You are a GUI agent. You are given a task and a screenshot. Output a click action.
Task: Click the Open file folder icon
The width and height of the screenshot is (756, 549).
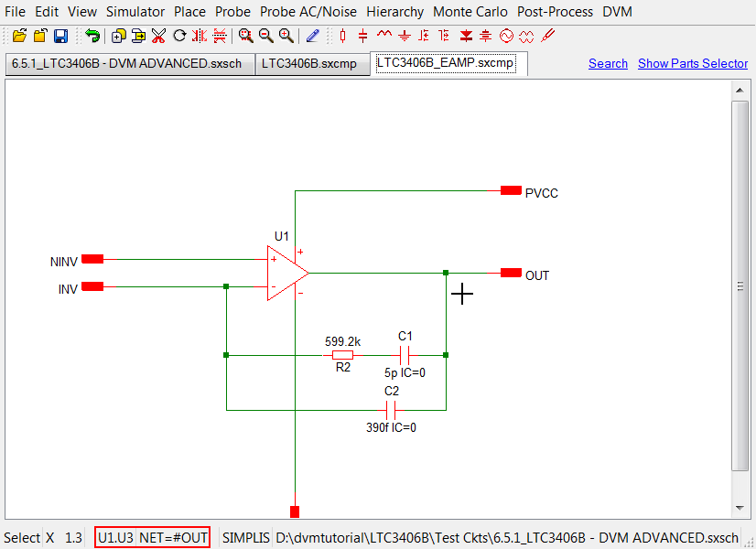[19, 36]
